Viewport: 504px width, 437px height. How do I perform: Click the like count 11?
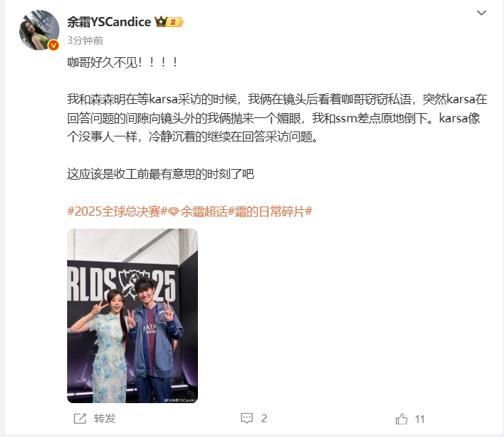[x=419, y=419]
